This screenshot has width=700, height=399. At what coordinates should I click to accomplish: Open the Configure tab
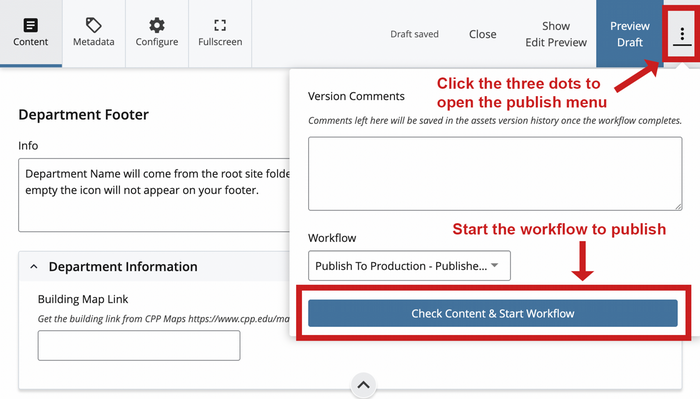(x=157, y=33)
